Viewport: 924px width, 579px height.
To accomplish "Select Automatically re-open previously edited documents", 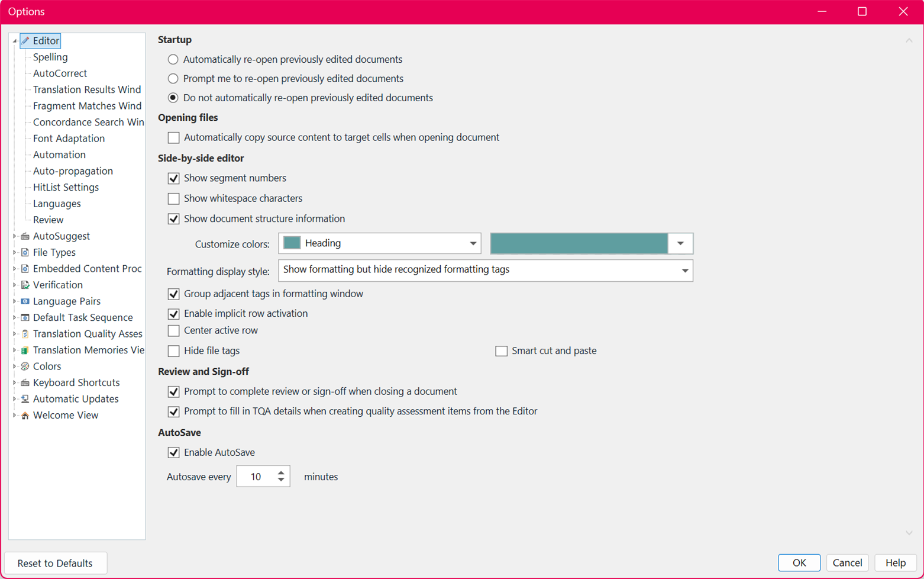I will (x=173, y=59).
